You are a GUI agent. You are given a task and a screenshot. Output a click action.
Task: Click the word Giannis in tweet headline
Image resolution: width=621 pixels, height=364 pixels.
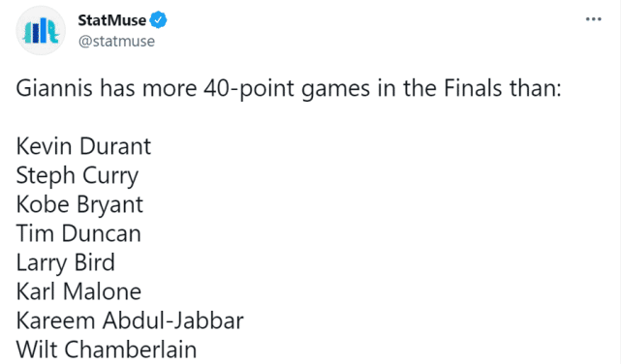point(54,88)
